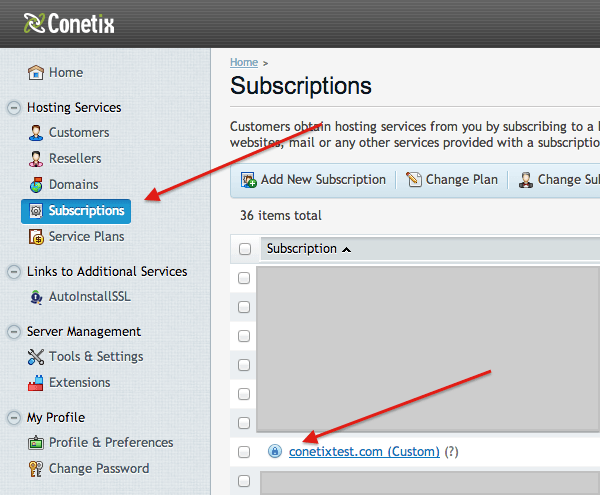Open Service Plans in the sidebar
This screenshot has width=600, height=495.
[77, 236]
